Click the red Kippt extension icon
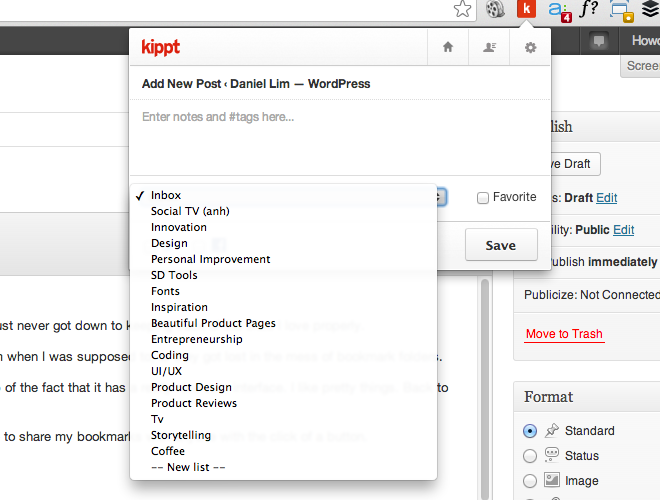Screen dimensions: 660x500 (x=526, y=9)
